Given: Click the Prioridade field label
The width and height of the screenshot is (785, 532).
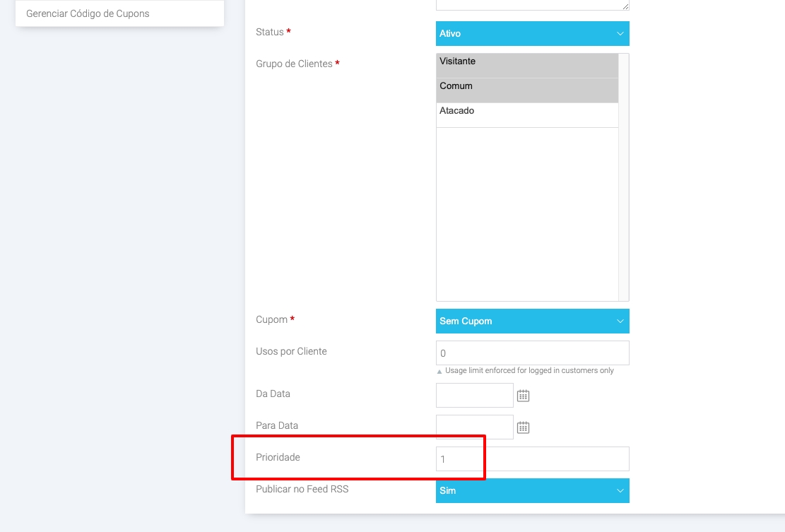Looking at the screenshot, I should tap(278, 458).
